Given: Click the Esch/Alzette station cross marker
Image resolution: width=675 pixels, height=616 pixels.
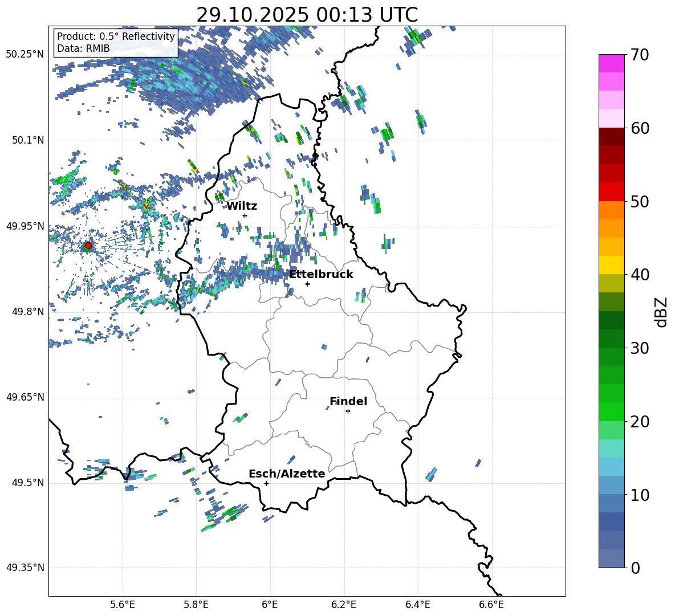Looking at the screenshot, I should pos(266,483).
